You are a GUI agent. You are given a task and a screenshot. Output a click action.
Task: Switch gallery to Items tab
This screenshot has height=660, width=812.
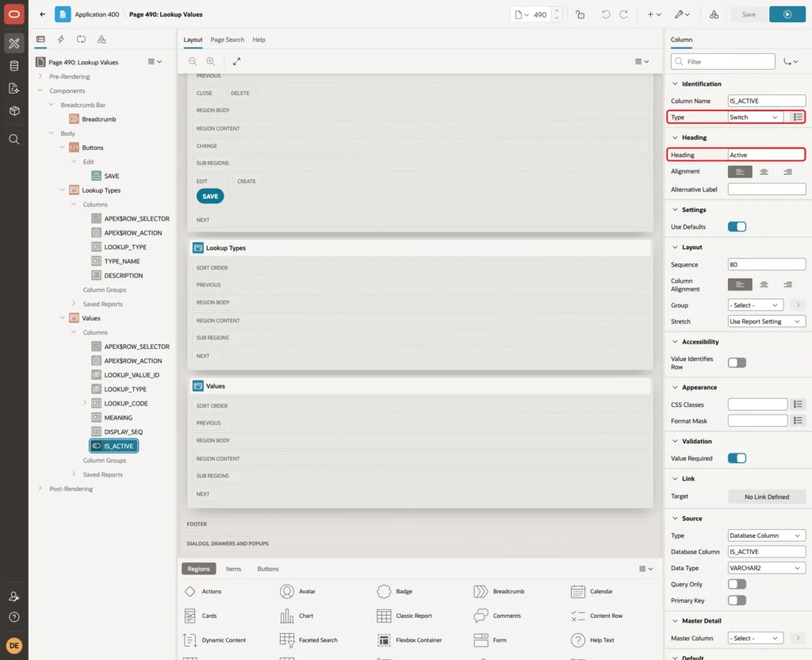coord(234,569)
